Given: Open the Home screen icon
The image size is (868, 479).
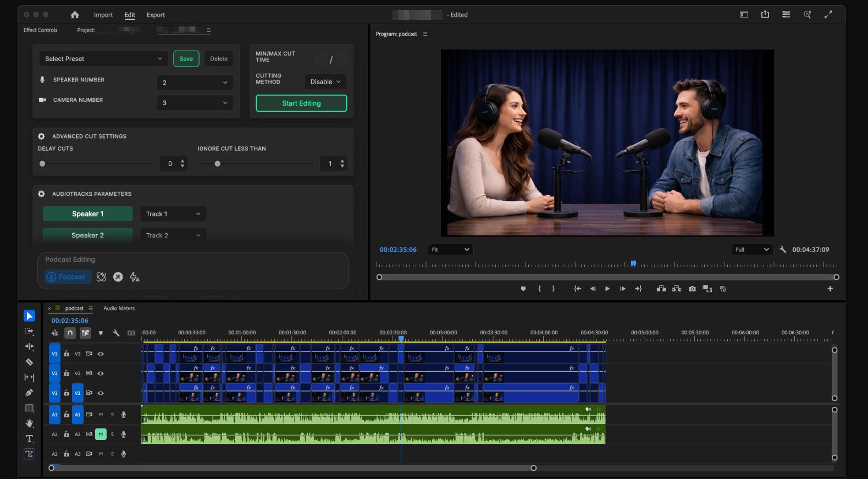Looking at the screenshot, I should click(75, 15).
